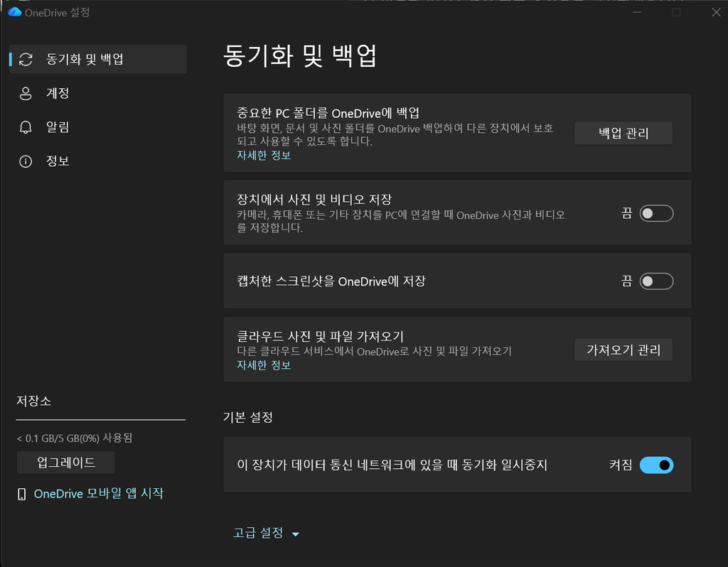Image resolution: width=728 pixels, height=567 pixels.
Task: Click the '< 0.1 GB/5 GB(0%) 사용됨' text
Action: (74, 438)
